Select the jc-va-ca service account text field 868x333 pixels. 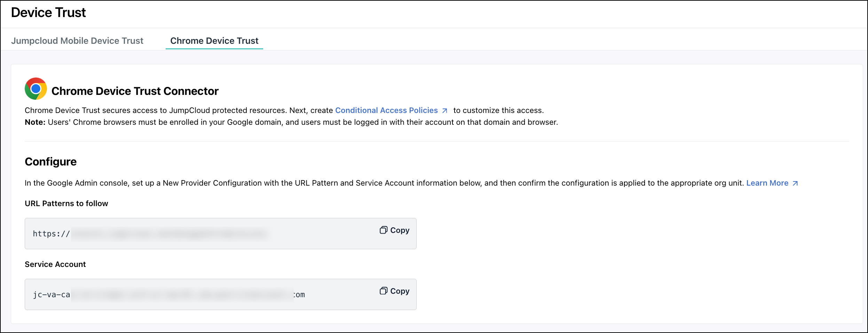point(157,294)
